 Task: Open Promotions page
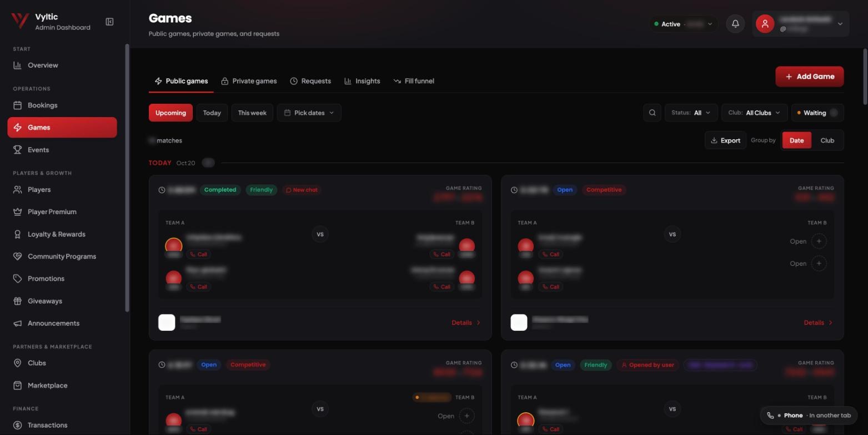(x=62, y=279)
